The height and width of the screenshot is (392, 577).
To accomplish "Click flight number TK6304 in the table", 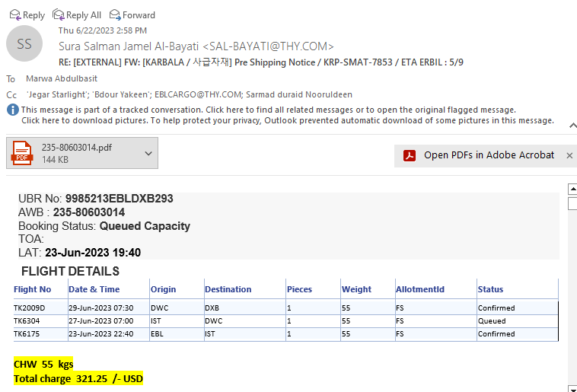I will pos(27,321).
